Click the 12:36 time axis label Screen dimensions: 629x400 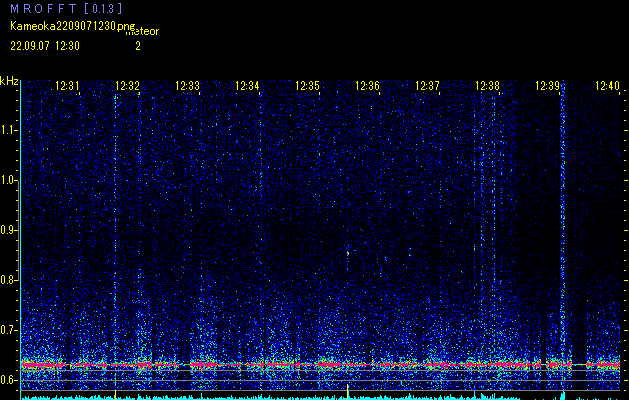click(x=367, y=86)
